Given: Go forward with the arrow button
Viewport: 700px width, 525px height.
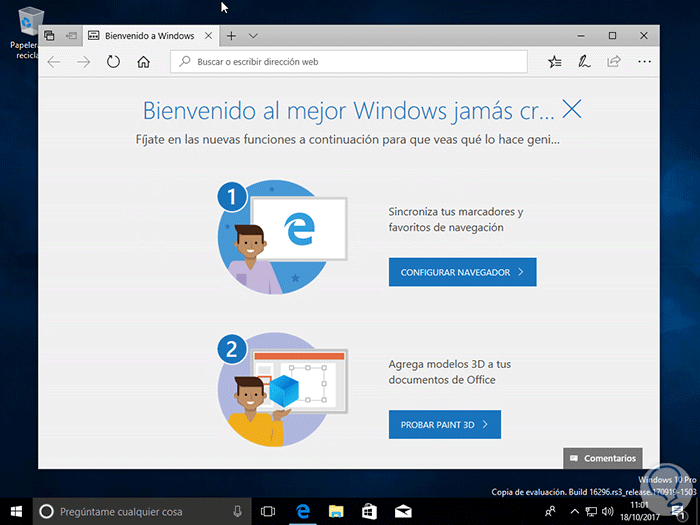Looking at the screenshot, I should coord(83,62).
